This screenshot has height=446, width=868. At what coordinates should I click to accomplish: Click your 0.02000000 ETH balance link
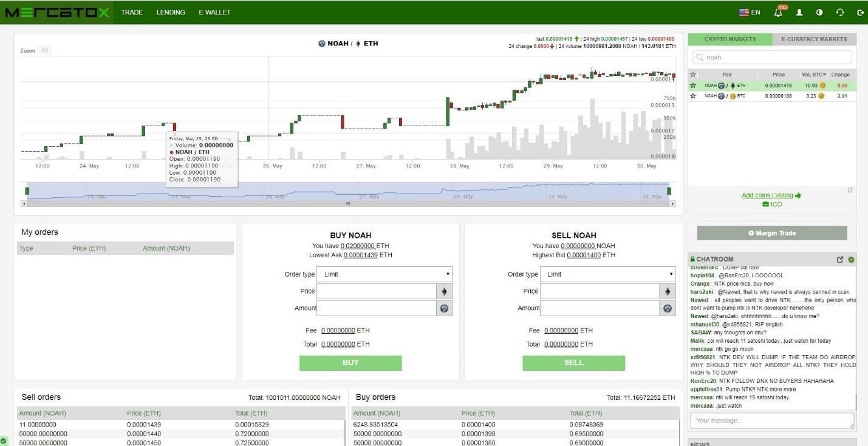(357, 246)
